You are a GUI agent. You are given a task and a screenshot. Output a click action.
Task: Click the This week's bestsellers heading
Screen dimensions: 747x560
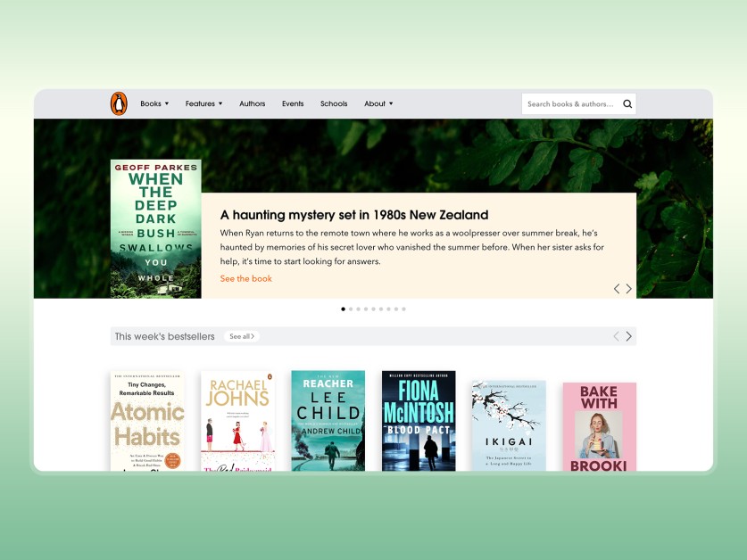pyautogui.click(x=165, y=336)
